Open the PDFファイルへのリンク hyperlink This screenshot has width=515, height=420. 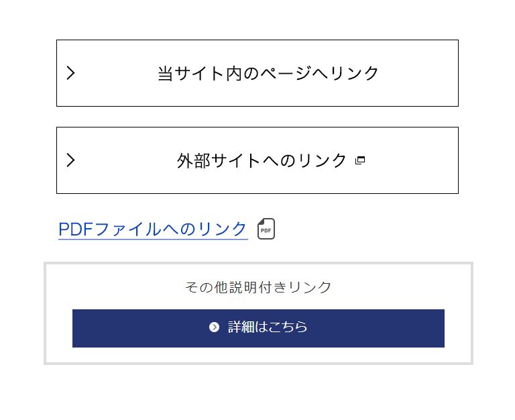point(153,229)
